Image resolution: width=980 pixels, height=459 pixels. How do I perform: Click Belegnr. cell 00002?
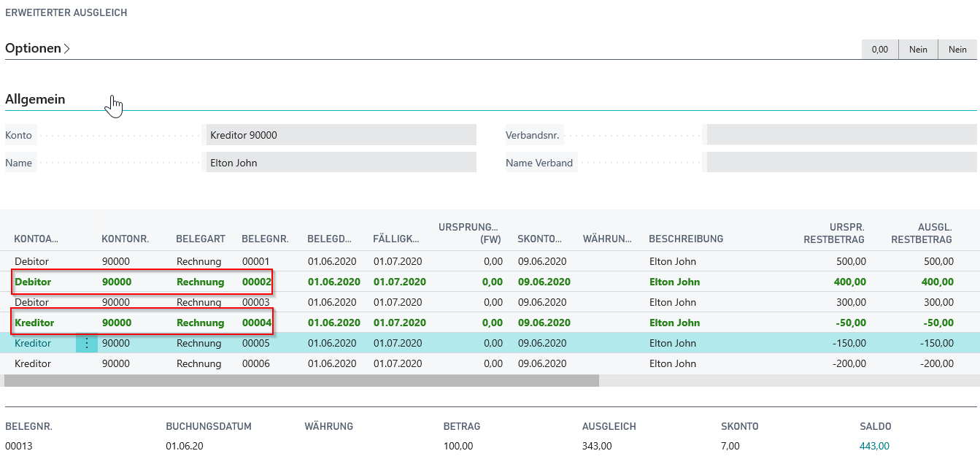[x=256, y=282]
